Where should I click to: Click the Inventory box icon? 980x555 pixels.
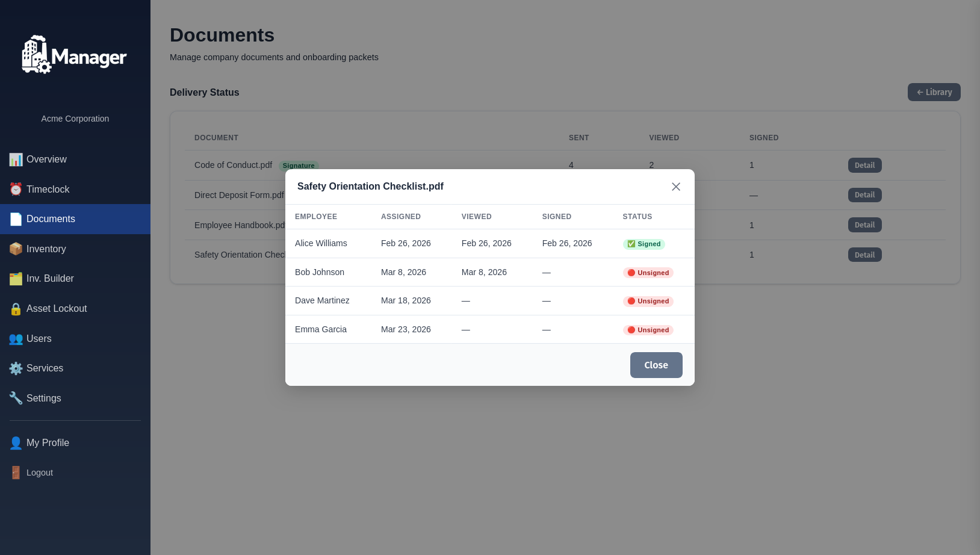click(x=16, y=249)
